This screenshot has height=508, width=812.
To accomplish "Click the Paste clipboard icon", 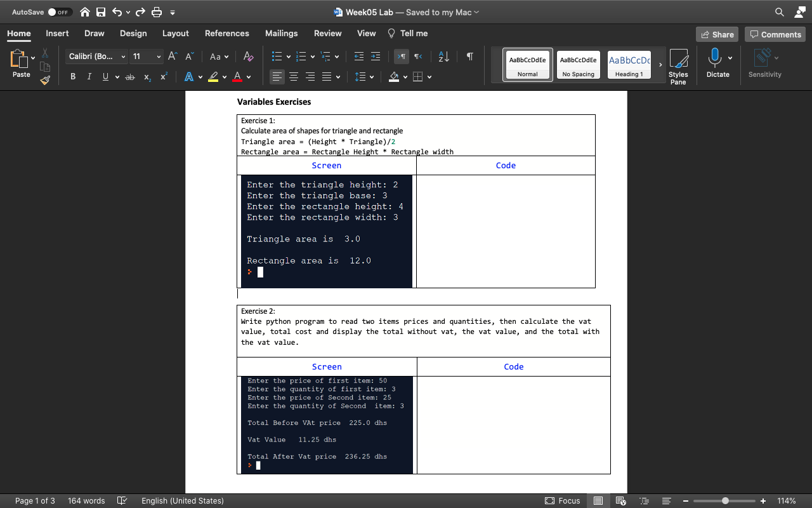I will point(18,60).
